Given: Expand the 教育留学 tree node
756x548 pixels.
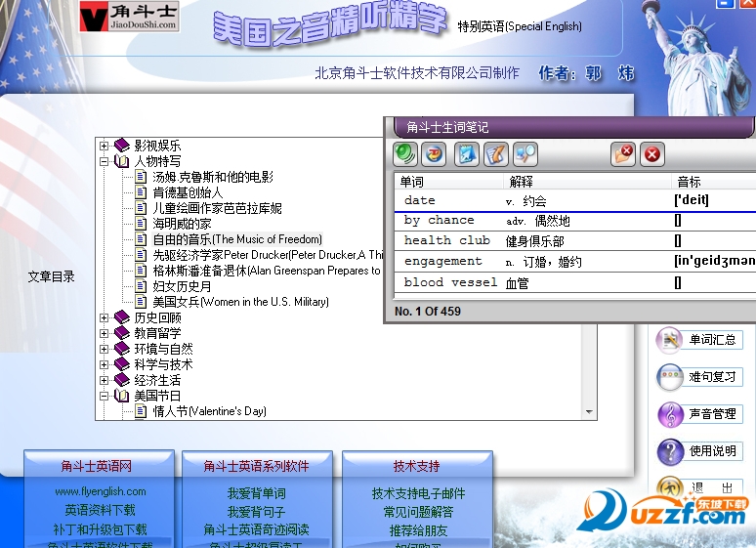Looking at the screenshot, I should 104,333.
